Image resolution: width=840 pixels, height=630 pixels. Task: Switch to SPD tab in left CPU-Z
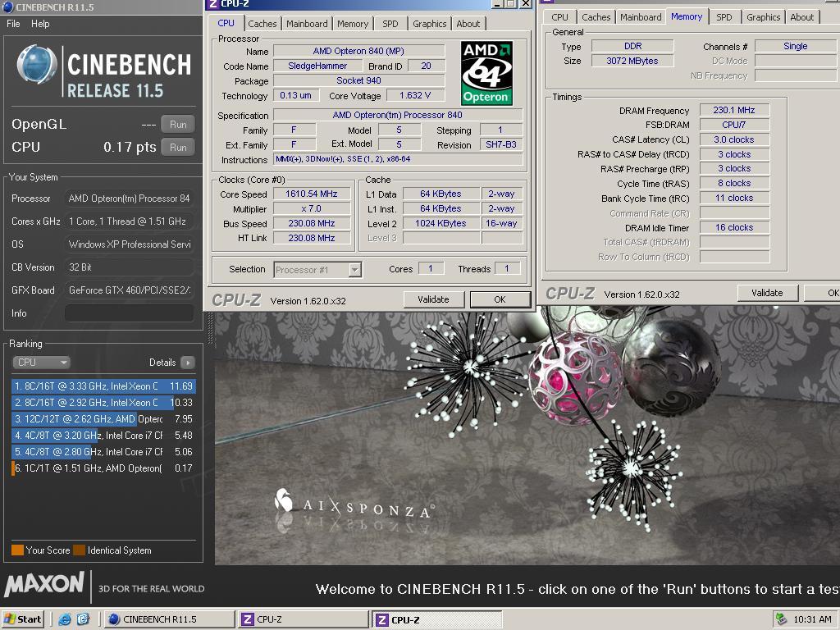390,24
